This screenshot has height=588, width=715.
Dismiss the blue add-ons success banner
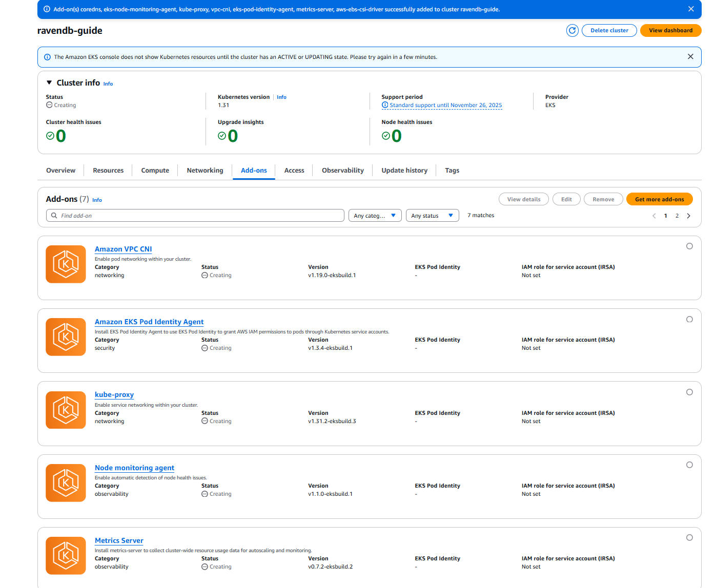pyautogui.click(x=691, y=9)
